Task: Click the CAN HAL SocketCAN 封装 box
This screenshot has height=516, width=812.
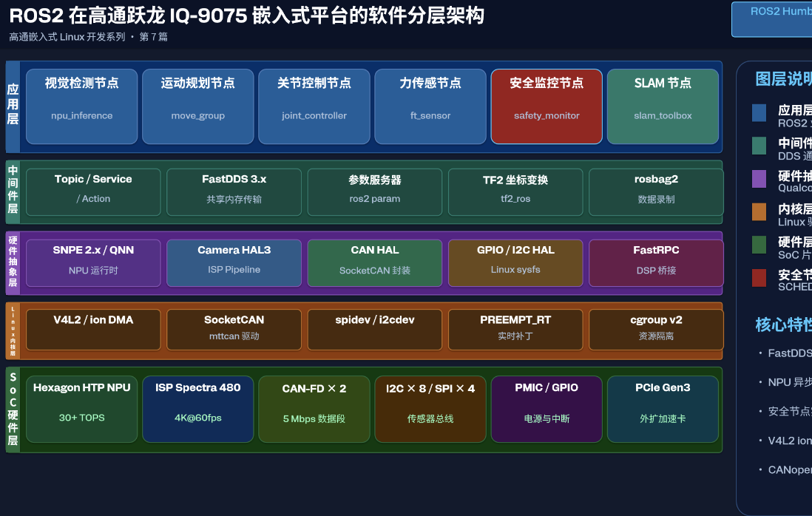Action: pyautogui.click(x=375, y=263)
